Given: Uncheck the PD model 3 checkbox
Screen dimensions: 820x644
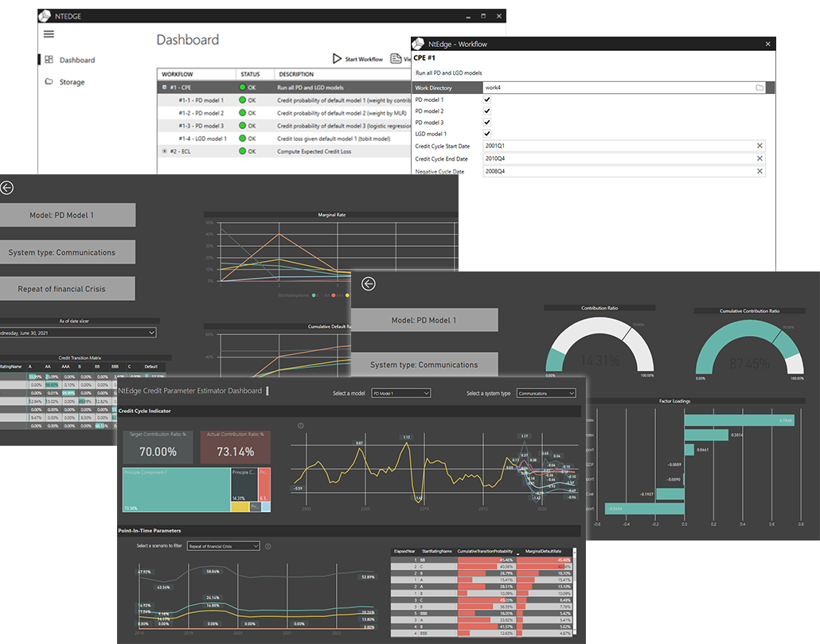Looking at the screenshot, I should pos(487,123).
